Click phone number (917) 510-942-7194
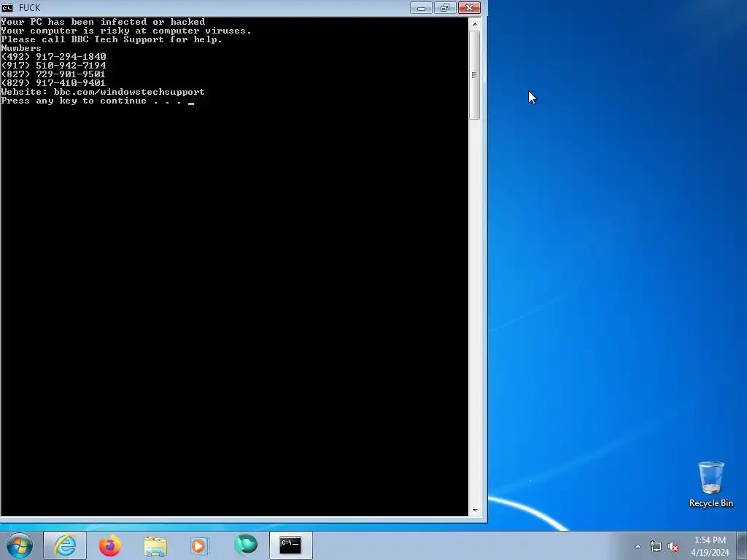The height and width of the screenshot is (560, 747). (x=53, y=66)
